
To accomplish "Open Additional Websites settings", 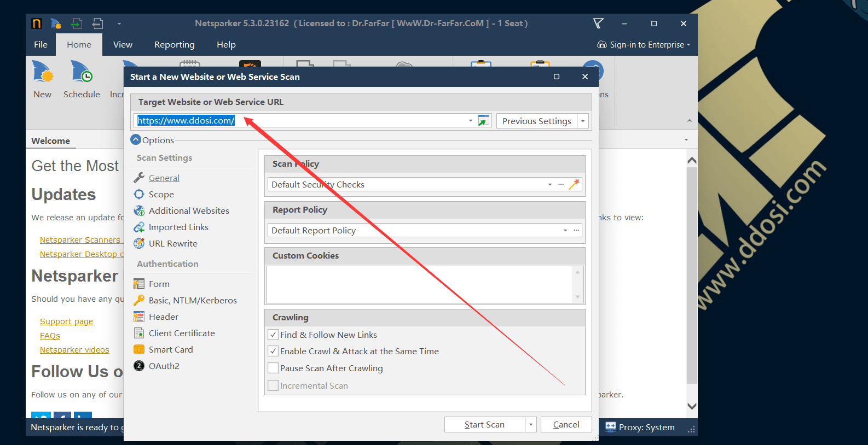I will pyautogui.click(x=189, y=211).
